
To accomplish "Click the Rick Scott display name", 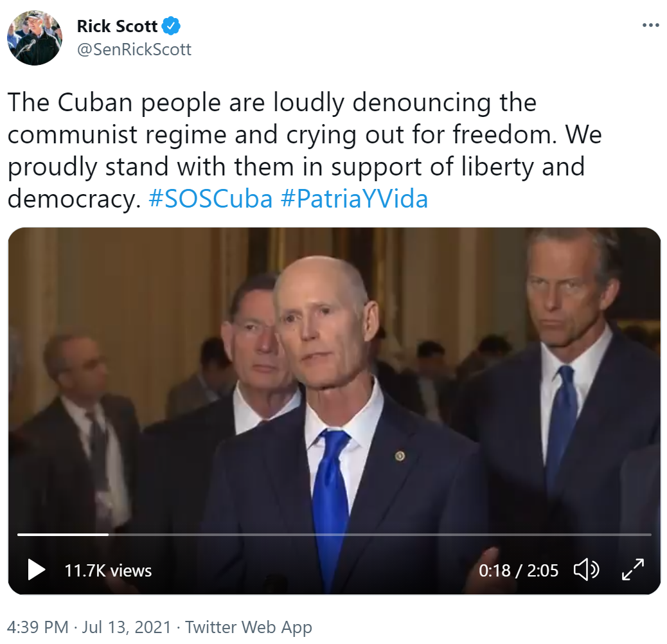I will coord(117,26).
